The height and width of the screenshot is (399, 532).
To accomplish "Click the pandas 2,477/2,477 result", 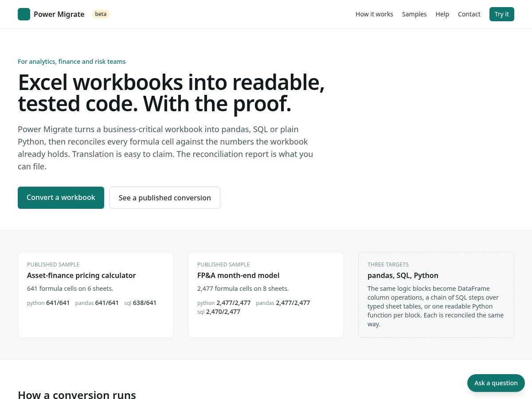I will click(x=283, y=303).
